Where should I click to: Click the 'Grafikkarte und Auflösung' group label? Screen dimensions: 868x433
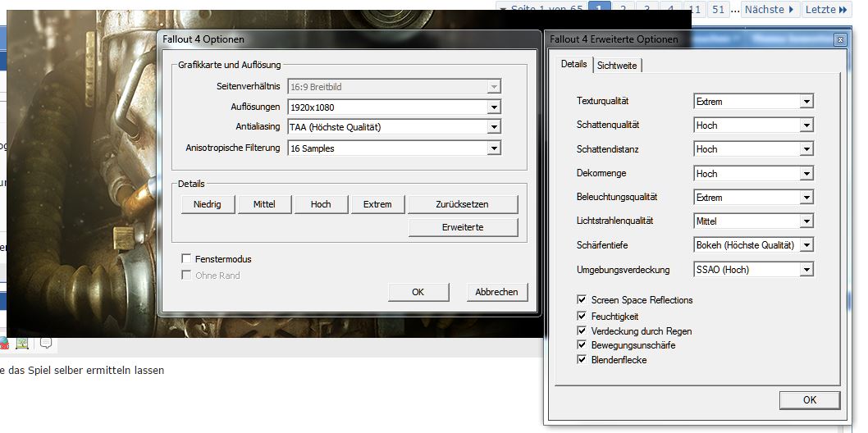coord(230,65)
